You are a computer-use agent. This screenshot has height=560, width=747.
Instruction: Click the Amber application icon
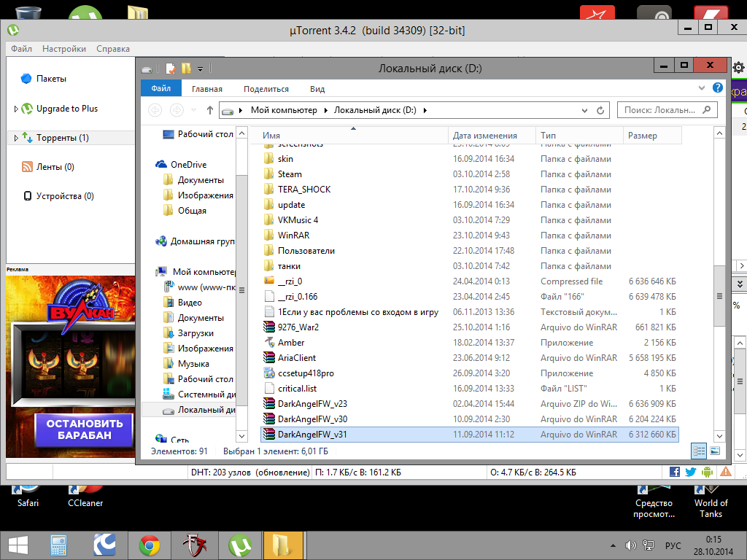269,343
